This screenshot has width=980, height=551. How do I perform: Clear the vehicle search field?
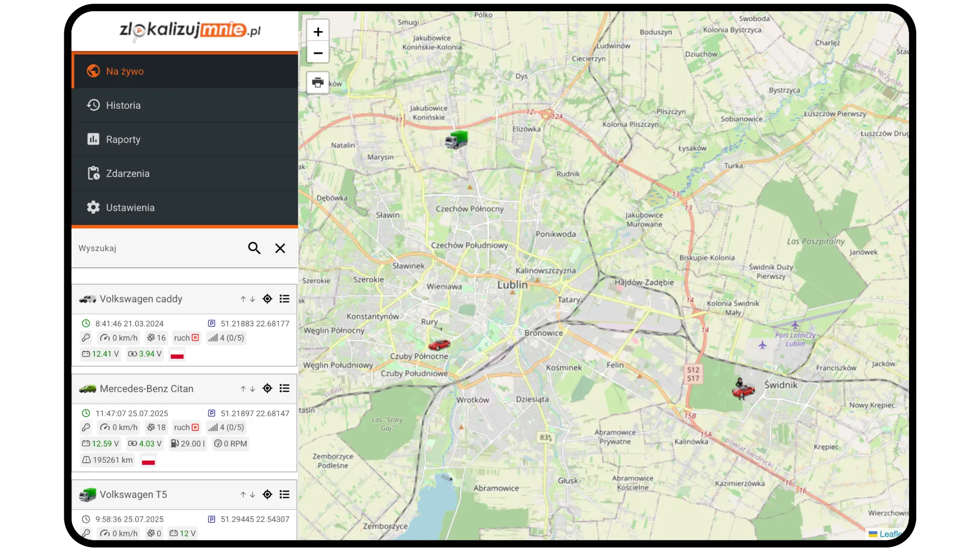pyautogui.click(x=280, y=248)
